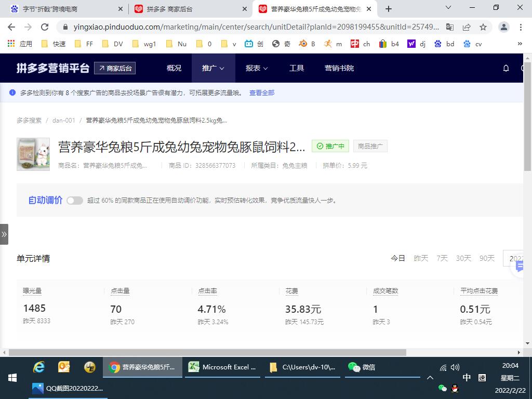Toggle the 自动调价 switch
This screenshot has width=532, height=399.
(75, 201)
